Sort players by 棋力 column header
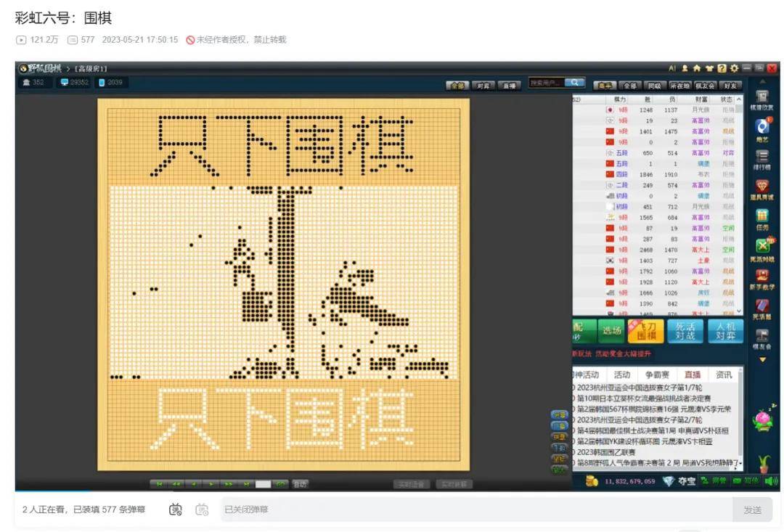 [620, 99]
